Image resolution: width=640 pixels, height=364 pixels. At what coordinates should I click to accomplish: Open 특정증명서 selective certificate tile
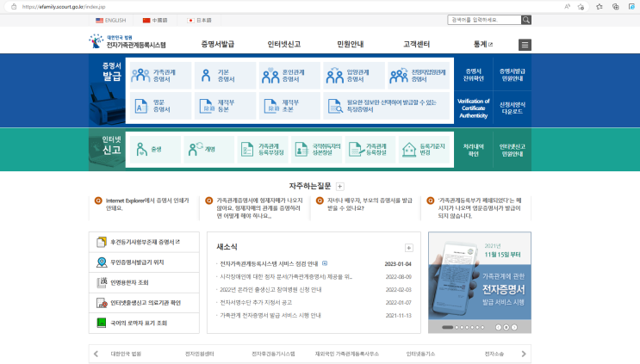coord(386,106)
